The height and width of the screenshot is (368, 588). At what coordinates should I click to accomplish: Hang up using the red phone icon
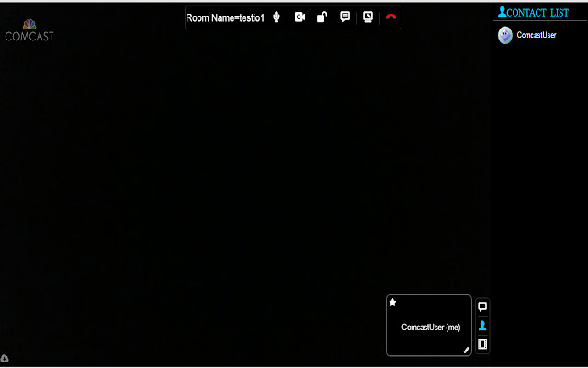[x=390, y=17]
